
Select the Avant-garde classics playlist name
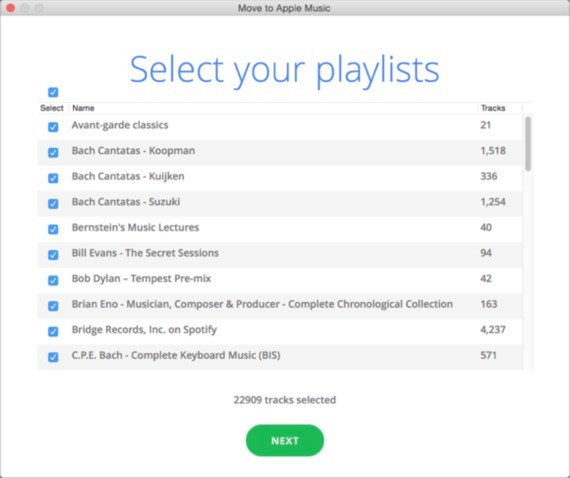[x=120, y=125]
